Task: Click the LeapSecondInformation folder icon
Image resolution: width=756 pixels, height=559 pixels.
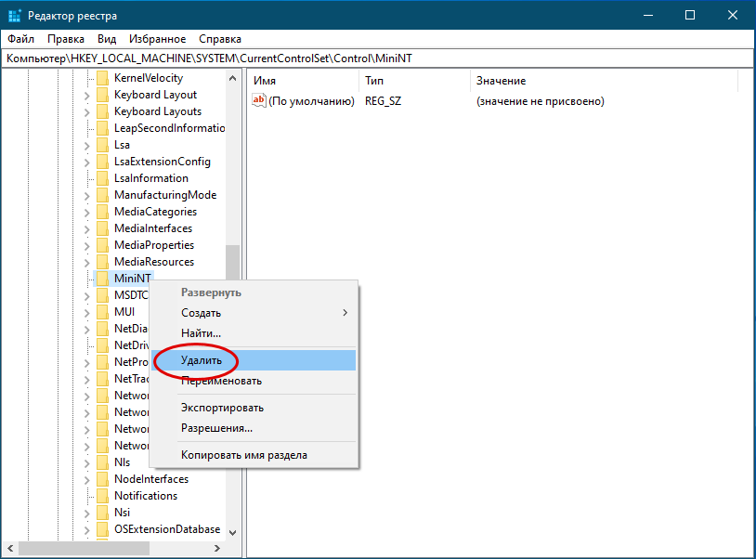Action: pyautogui.click(x=102, y=128)
